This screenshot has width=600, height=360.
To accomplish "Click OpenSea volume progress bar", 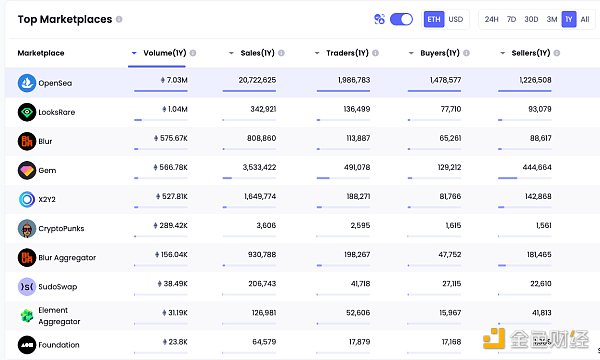I will [x=161, y=91].
